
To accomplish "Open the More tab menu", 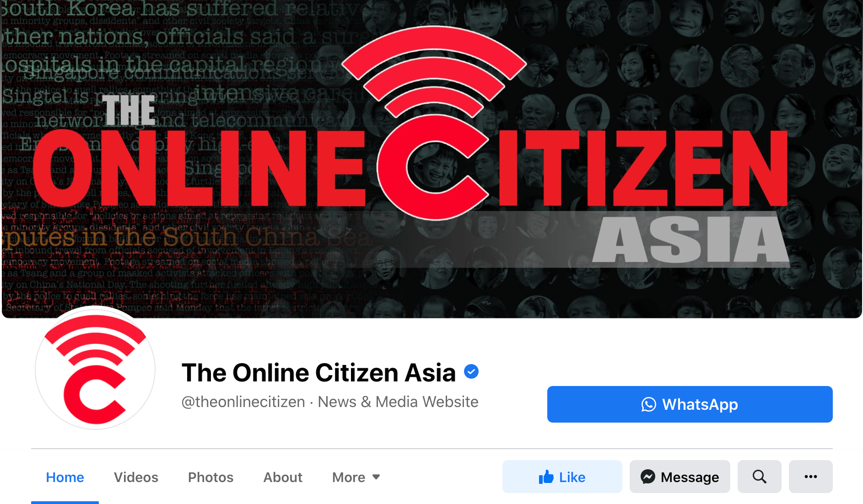I will click(356, 477).
